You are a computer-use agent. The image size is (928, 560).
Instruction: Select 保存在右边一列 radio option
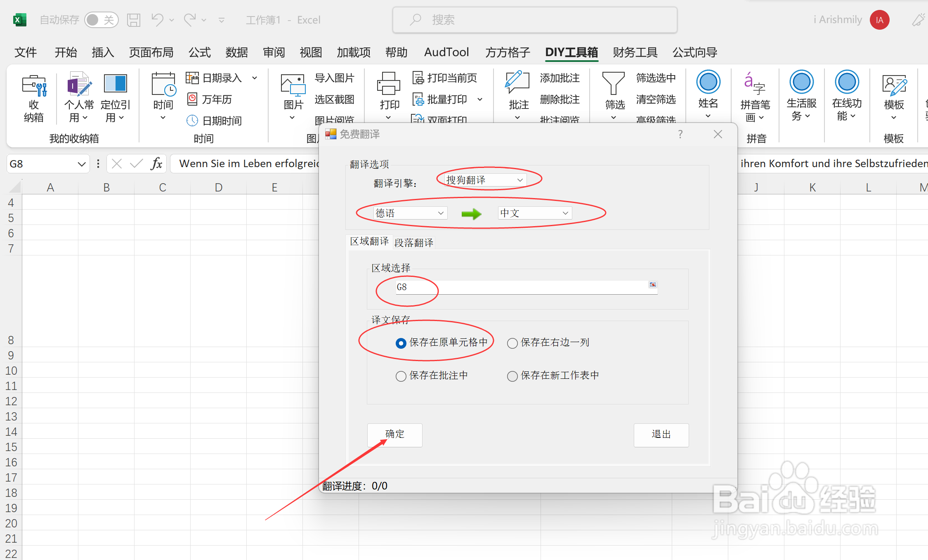512,343
